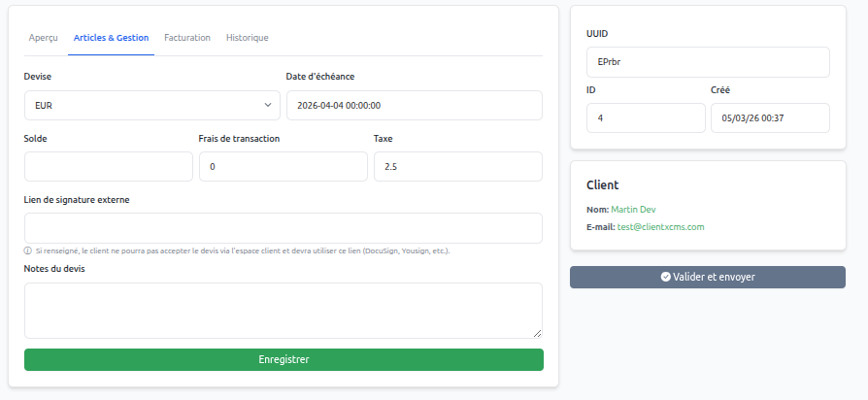
Task: Click the info icon below signature link field
Action: tap(27, 250)
